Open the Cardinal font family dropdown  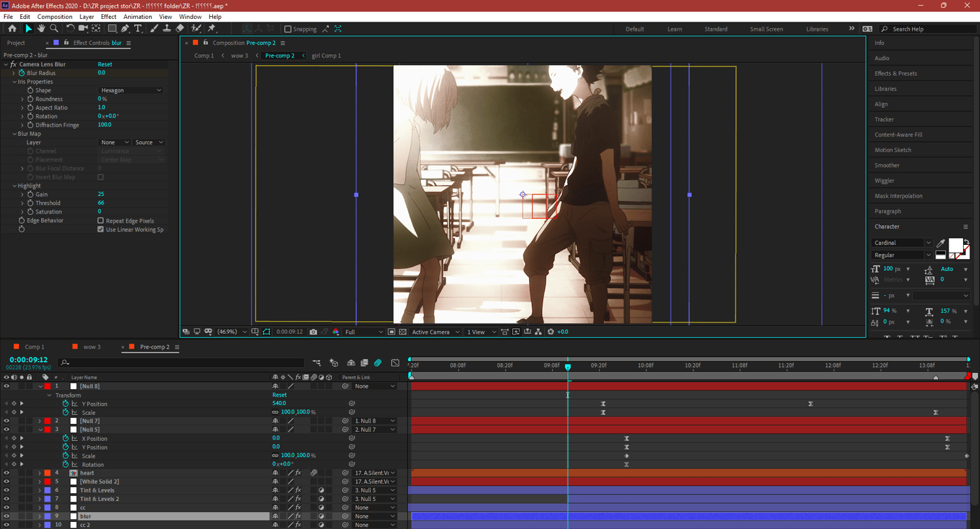point(902,243)
